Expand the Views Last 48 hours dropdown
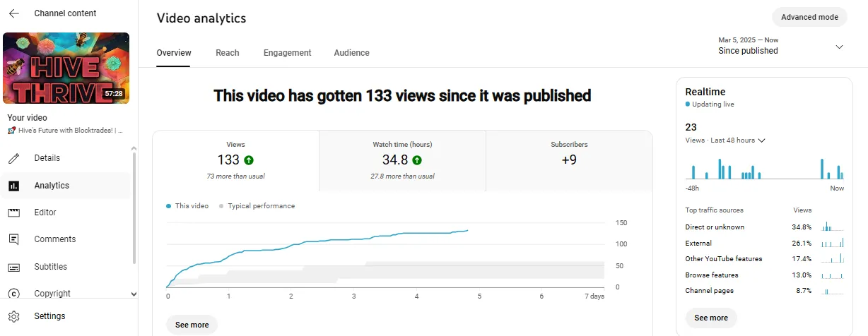The image size is (868, 336). click(726, 140)
